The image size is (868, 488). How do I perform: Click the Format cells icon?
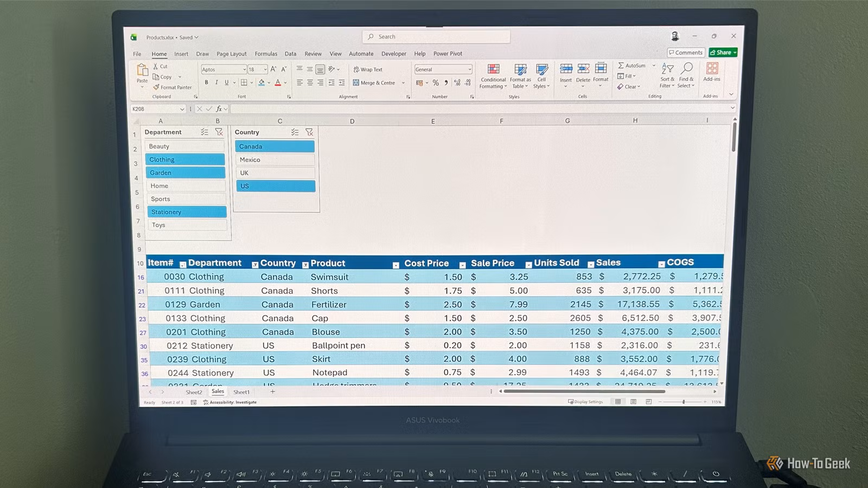click(x=601, y=68)
